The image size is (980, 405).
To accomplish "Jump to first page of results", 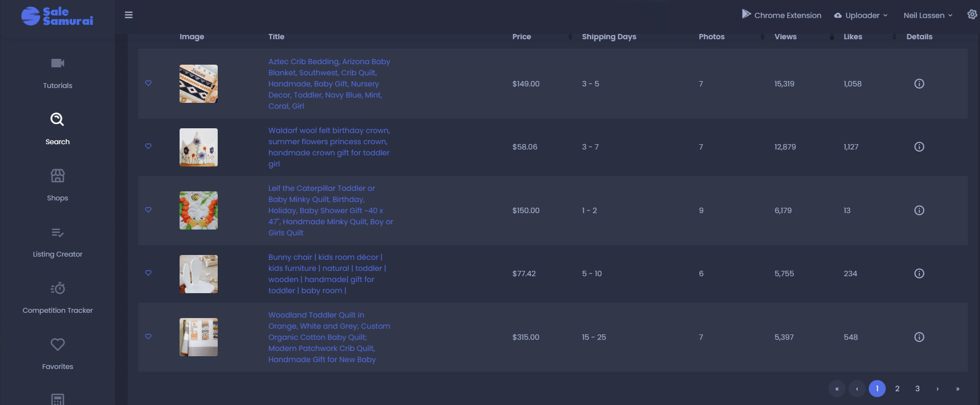I will point(837,389).
